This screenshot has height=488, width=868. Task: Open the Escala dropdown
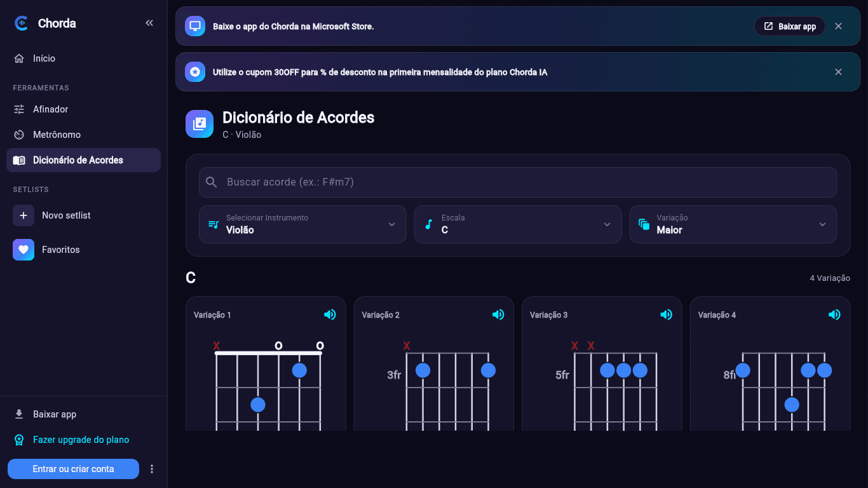coord(518,224)
